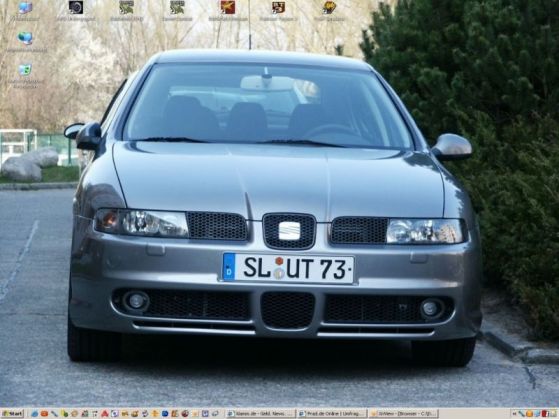Click the orange round system tray icon
Viewport: 559px width, 419px height.
529,414
